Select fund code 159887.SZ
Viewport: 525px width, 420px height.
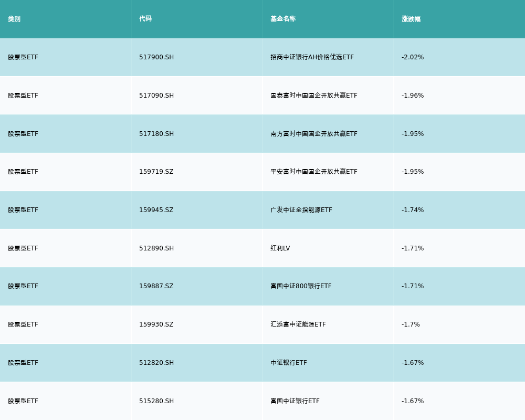(156, 286)
